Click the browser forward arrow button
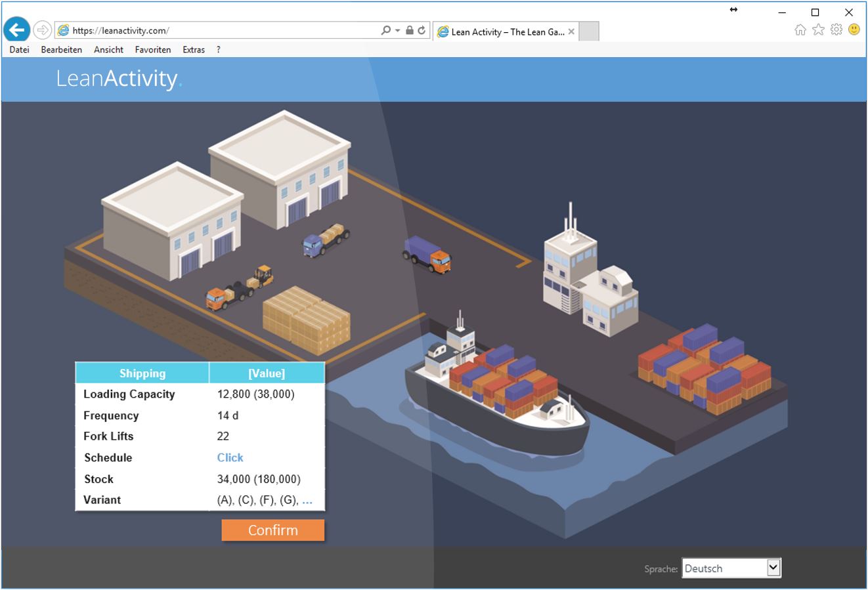The image size is (868, 590). pos(42,30)
